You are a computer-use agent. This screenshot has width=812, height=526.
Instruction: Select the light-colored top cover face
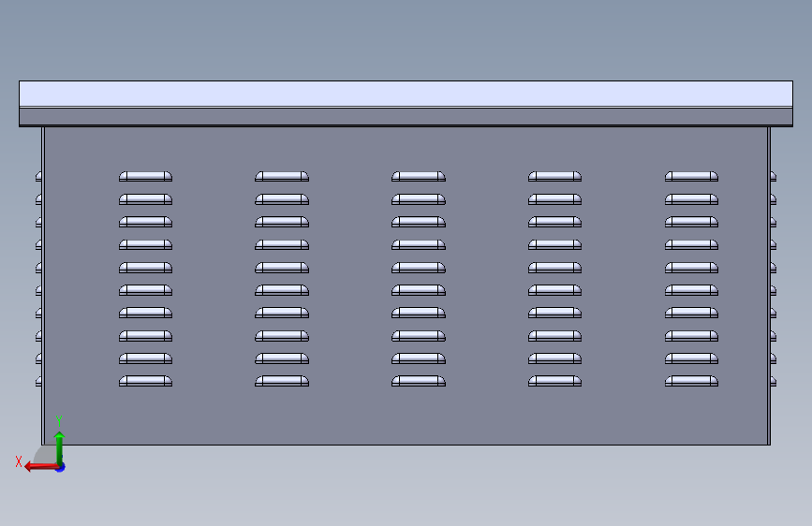click(x=406, y=94)
